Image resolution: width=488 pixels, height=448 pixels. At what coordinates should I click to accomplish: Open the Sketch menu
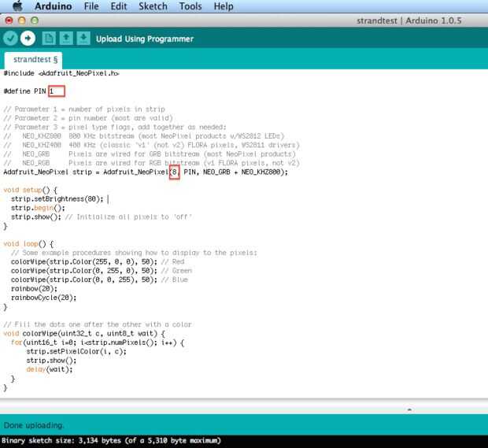click(x=153, y=6)
